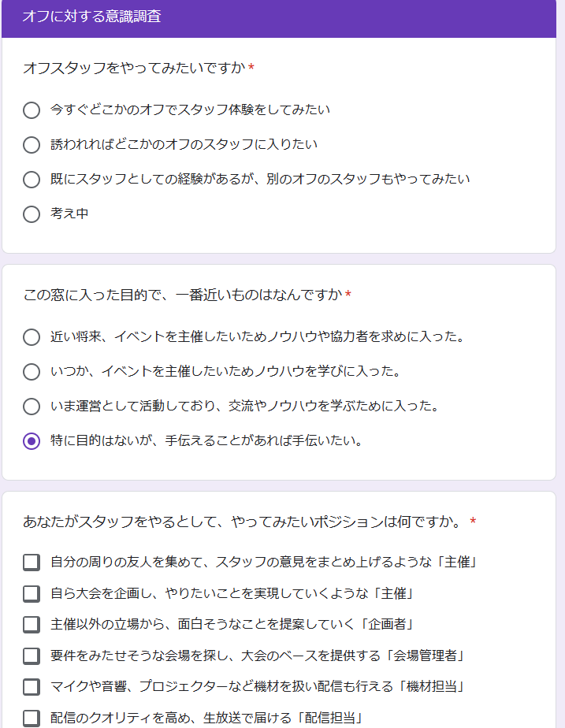Enable the「企画者」checkbox
565x728 pixels.
click(32, 625)
